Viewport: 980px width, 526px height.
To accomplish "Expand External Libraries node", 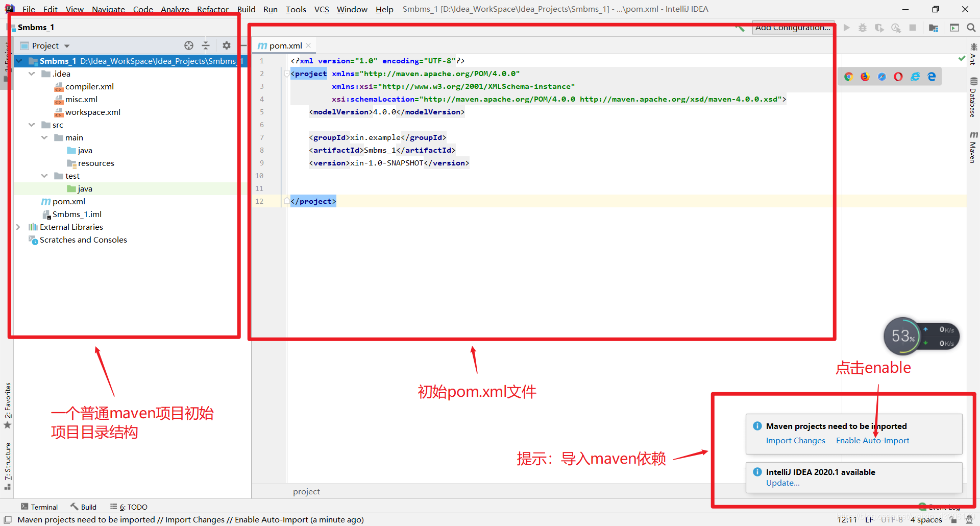I will click(x=18, y=227).
